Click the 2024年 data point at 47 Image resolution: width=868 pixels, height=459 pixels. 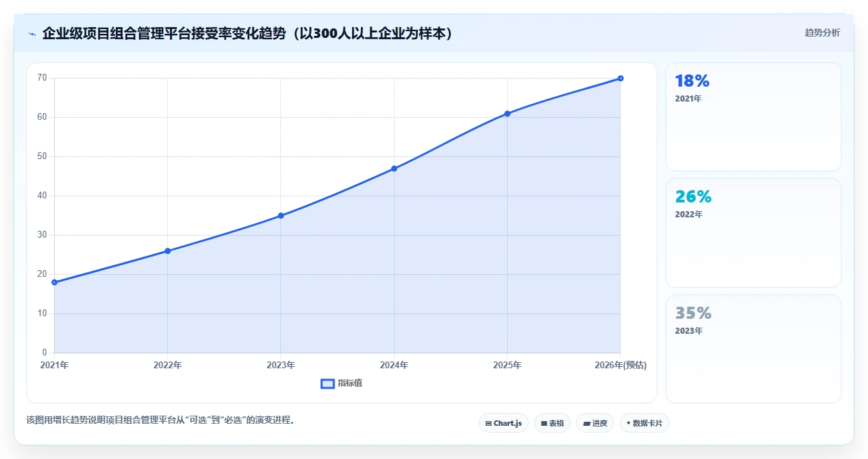coord(394,169)
